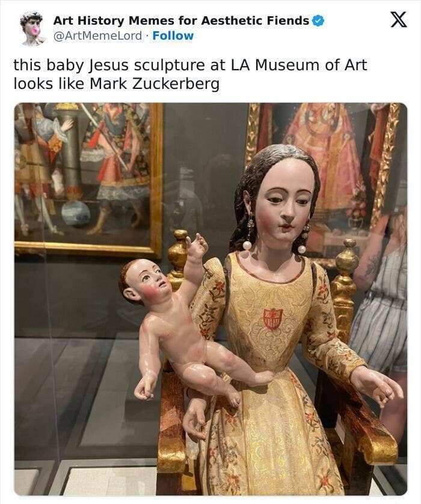
Task: Follow the ArtMemeLord account
Action: (173, 35)
